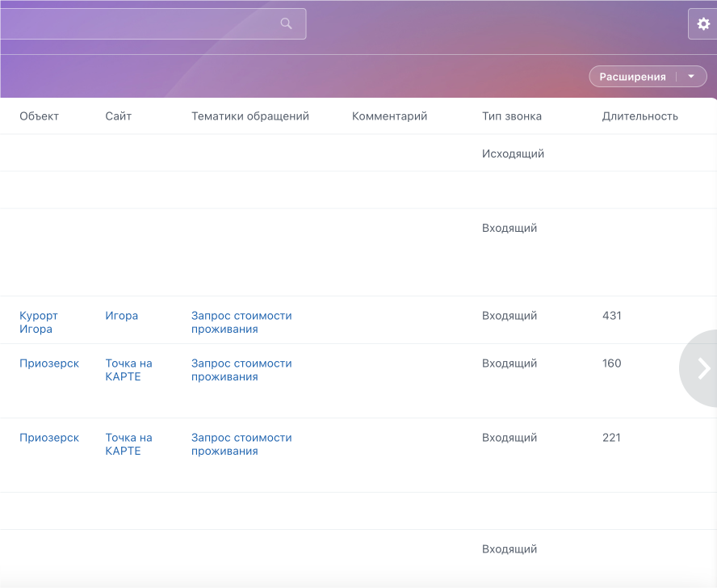The height and width of the screenshot is (588, 717).
Task: Open settings via the gear icon
Action: click(702, 24)
